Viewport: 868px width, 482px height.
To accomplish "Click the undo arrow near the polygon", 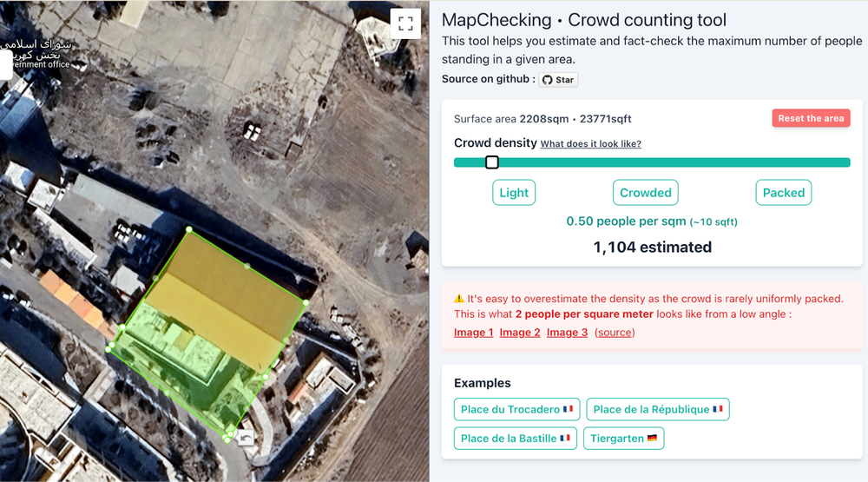I will click(246, 438).
